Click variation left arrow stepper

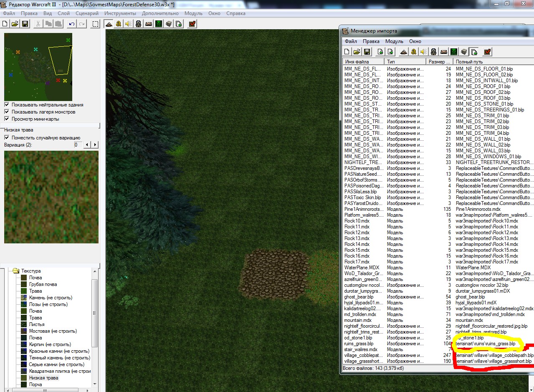point(87,144)
